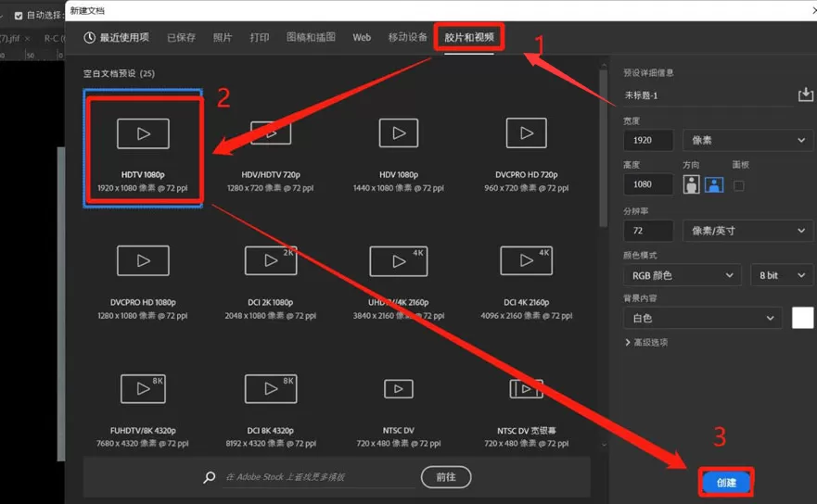
Task: Choose the HDV 1080p preset icon
Action: click(x=399, y=133)
